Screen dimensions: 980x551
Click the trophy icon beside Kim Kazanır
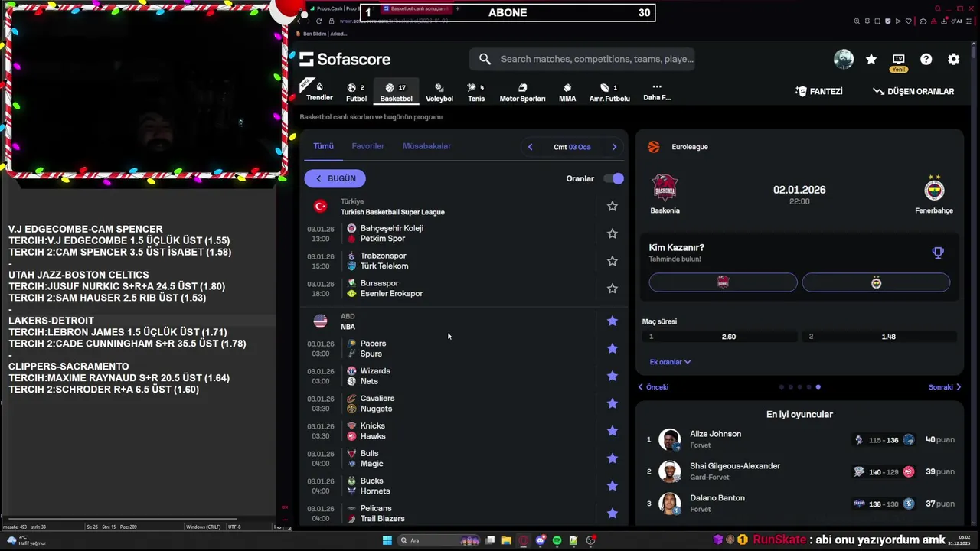pos(938,253)
